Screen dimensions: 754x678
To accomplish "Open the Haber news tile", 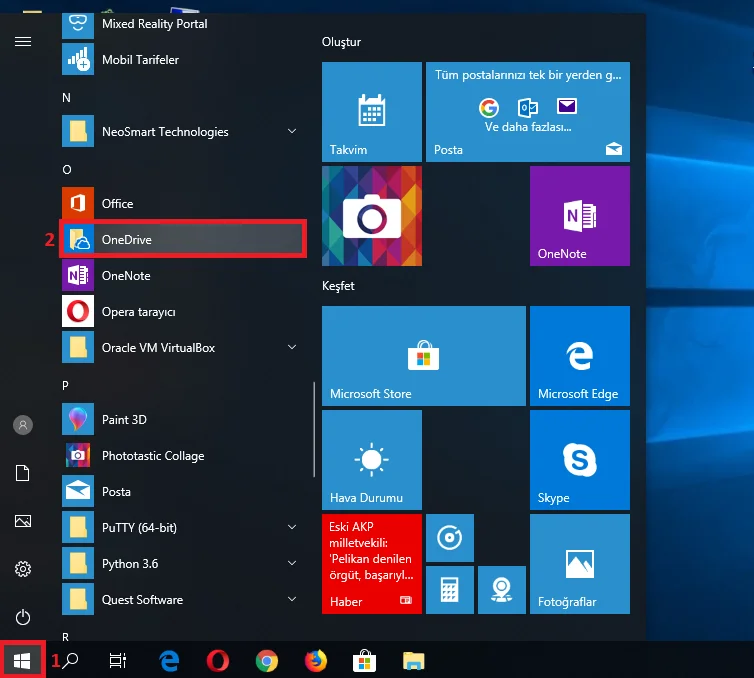I will [372, 564].
